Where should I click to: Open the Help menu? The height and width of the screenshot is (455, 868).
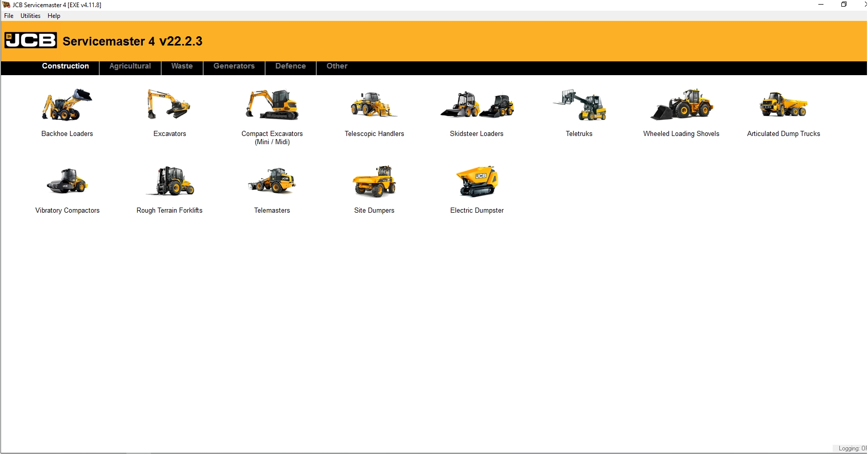point(54,16)
